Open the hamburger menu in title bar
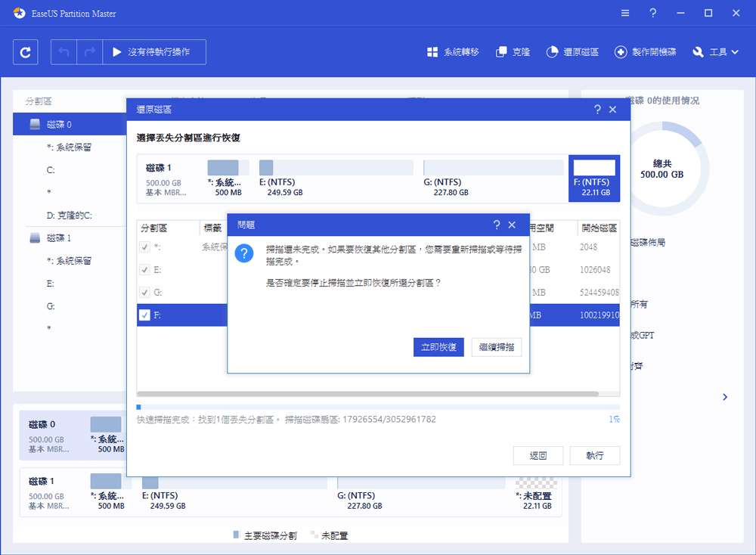This screenshot has width=756, height=555. pos(625,13)
